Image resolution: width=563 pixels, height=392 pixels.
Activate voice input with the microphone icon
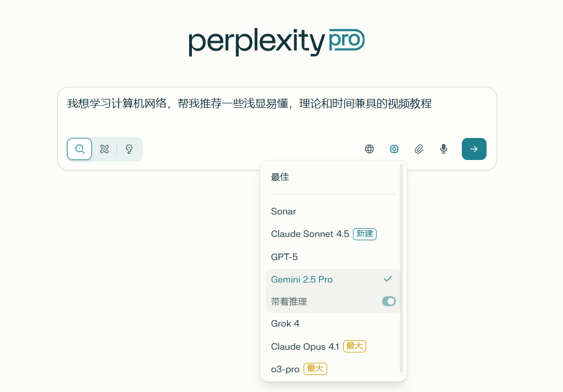click(443, 148)
